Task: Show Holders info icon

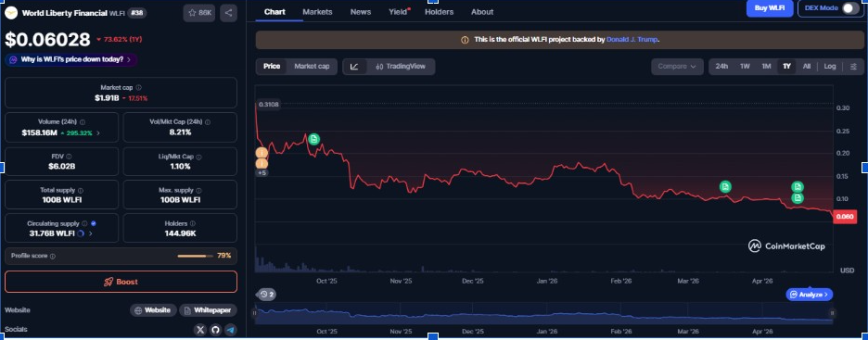Action: coord(192,224)
